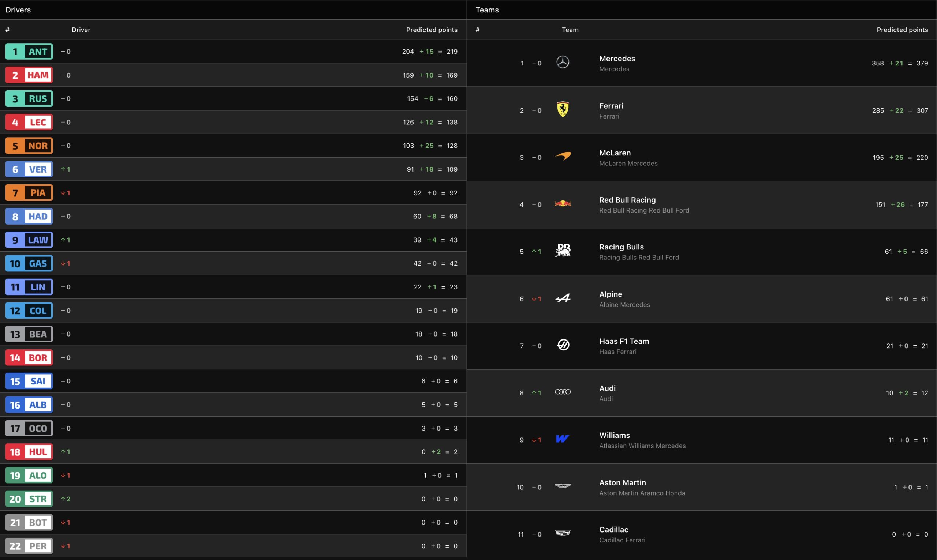This screenshot has height=560, width=937.
Task: Open the Racing Bulls team name
Action: click(621, 247)
